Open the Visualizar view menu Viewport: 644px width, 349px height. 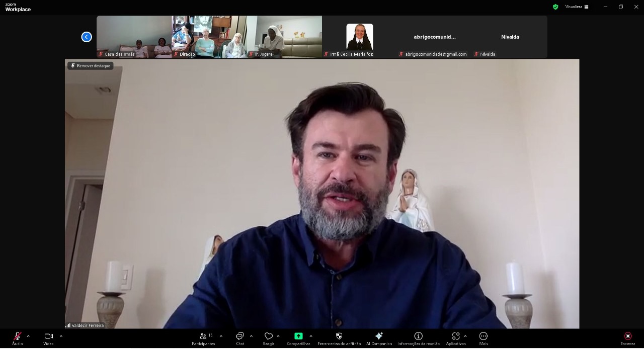577,7
